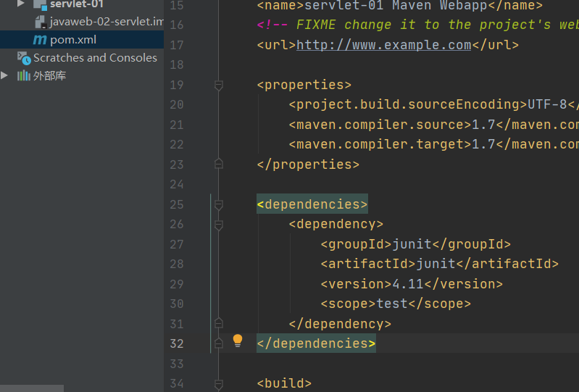Click the javaweb-02-servlet.iml file icon
This screenshot has height=392, width=579.
point(41,22)
